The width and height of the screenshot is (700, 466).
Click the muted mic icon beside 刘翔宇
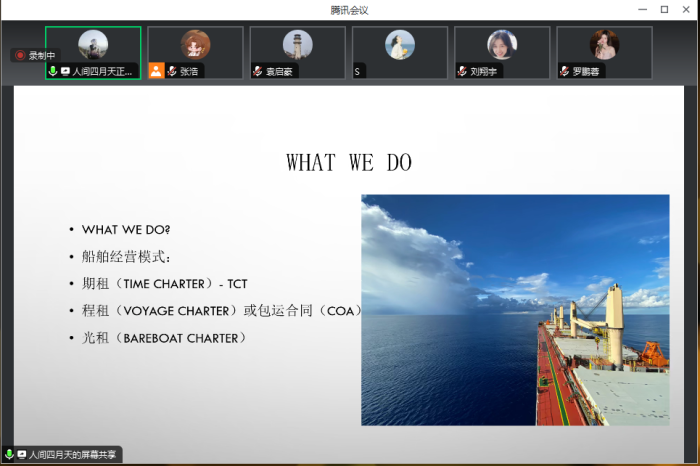[x=462, y=72]
